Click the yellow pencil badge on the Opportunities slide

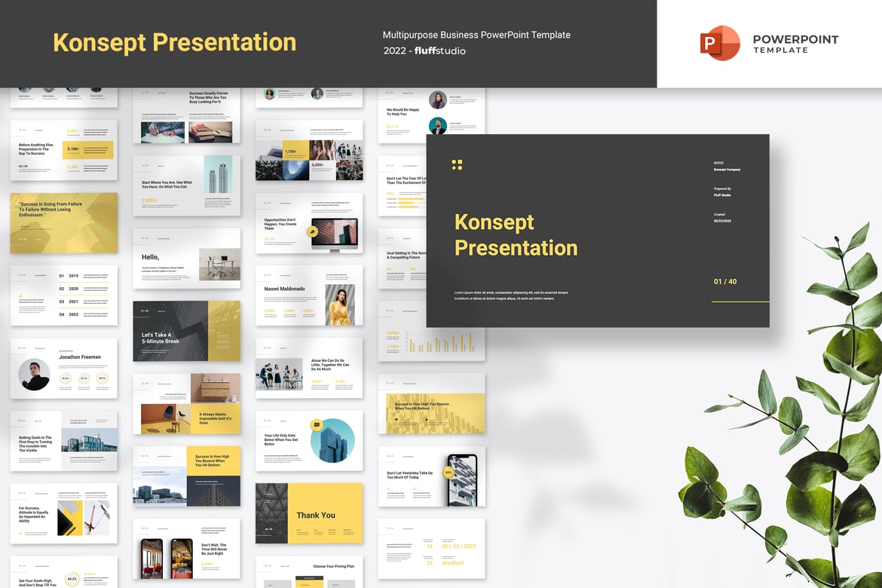(311, 231)
